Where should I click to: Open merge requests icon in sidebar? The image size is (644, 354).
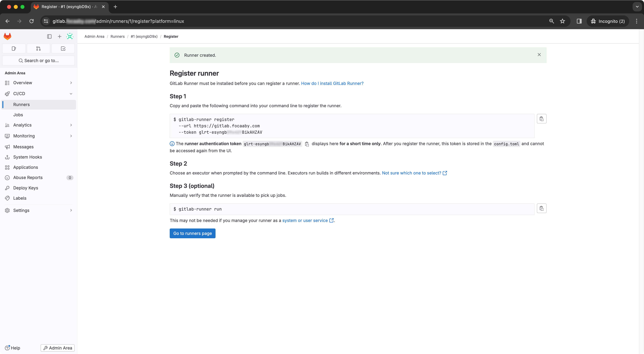point(38,48)
